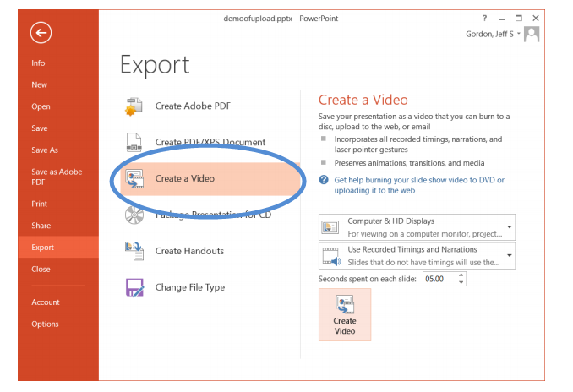573x392 pixels.
Task: Choose Open from the sidebar
Action: [x=41, y=106]
